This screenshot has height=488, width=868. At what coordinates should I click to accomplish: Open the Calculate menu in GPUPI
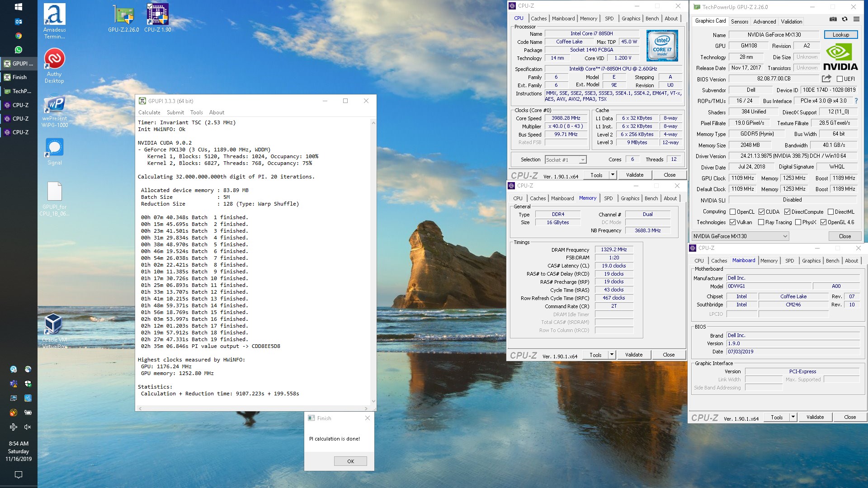point(149,113)
